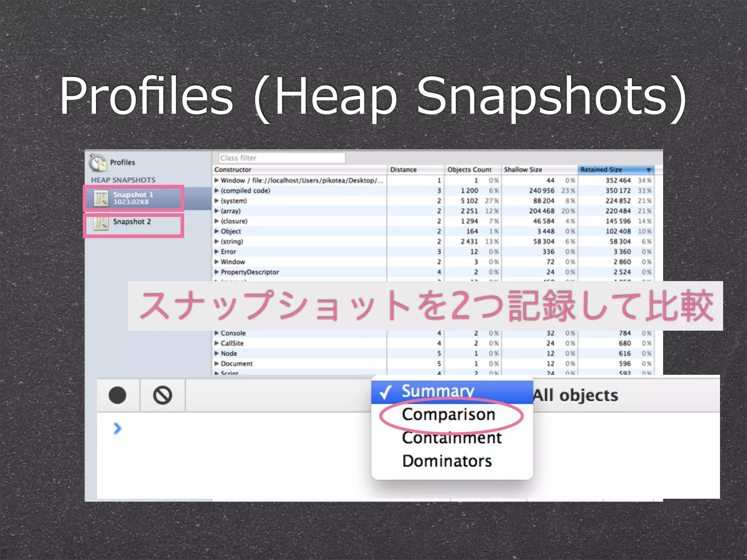Expand the (array) constructor row
The height and width of the screenshot is (560, 747).
(217, 211)
